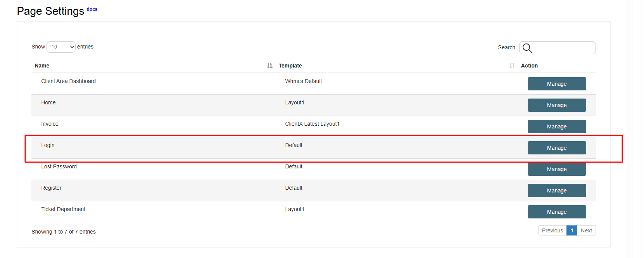Sort by the Template column header
Image resolution: width=644 pixels, height=258 pixels.
[290, 66]
